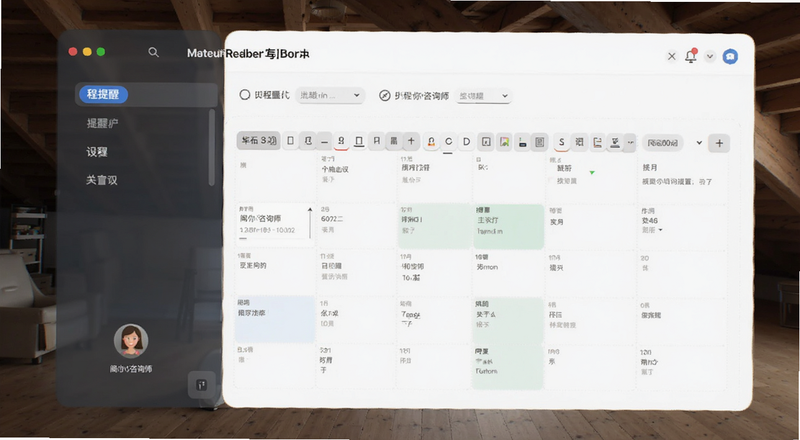Viewport: 800px width, 440px height.
Task: Expand the circled chevron next to the bell
Action: click(x=710, y=56)
